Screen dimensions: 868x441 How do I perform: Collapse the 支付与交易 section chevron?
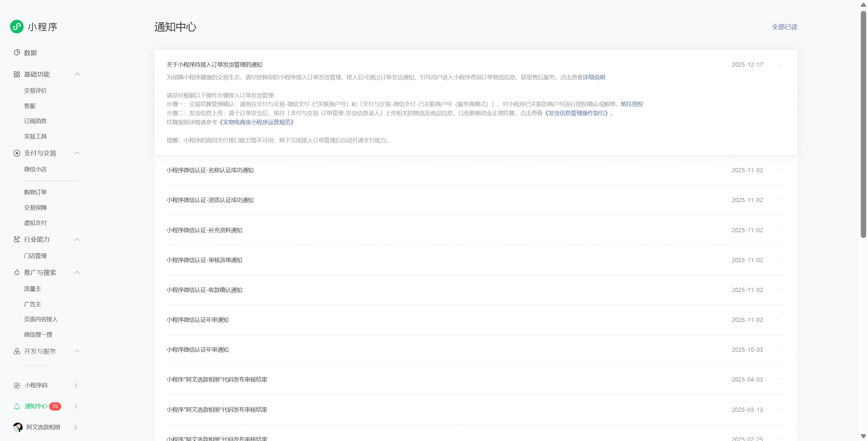tap(77, 153)
